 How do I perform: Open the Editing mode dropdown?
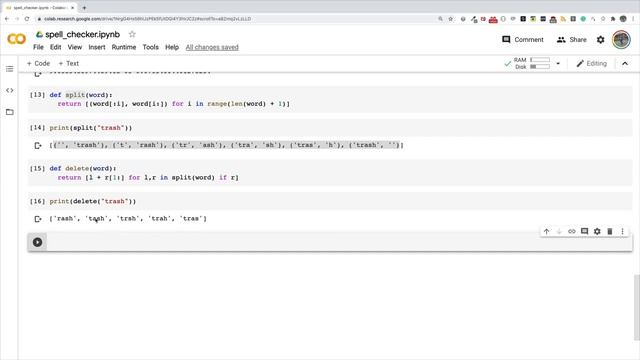(591, 64)
